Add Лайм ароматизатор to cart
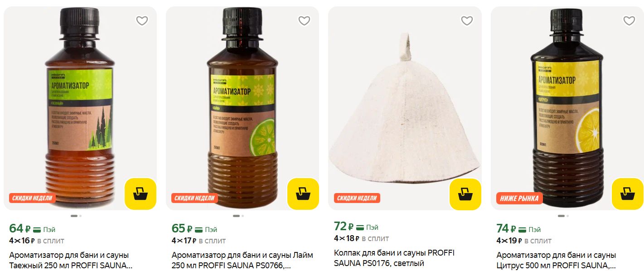Image resolution: width=644 pixels, height=271 pixels. pos(303,194)
